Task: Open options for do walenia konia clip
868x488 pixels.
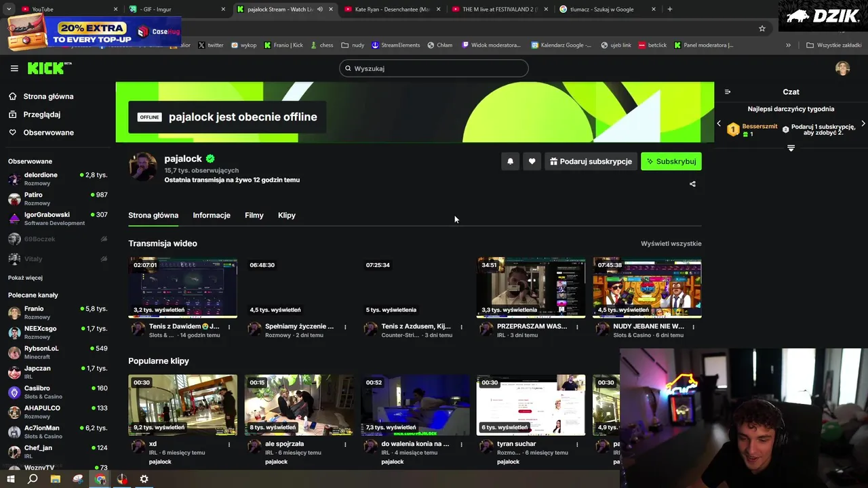Action: point(461,445)
